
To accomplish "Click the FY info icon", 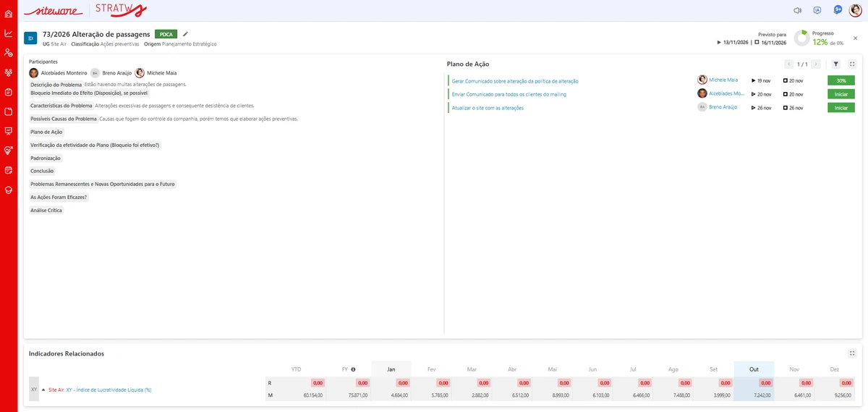I will [x=353, y=369].
